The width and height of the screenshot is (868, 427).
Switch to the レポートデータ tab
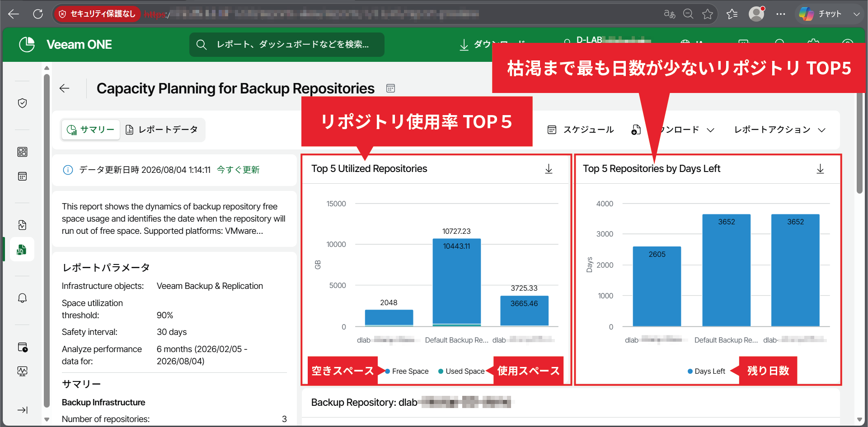tap(162, 130)
